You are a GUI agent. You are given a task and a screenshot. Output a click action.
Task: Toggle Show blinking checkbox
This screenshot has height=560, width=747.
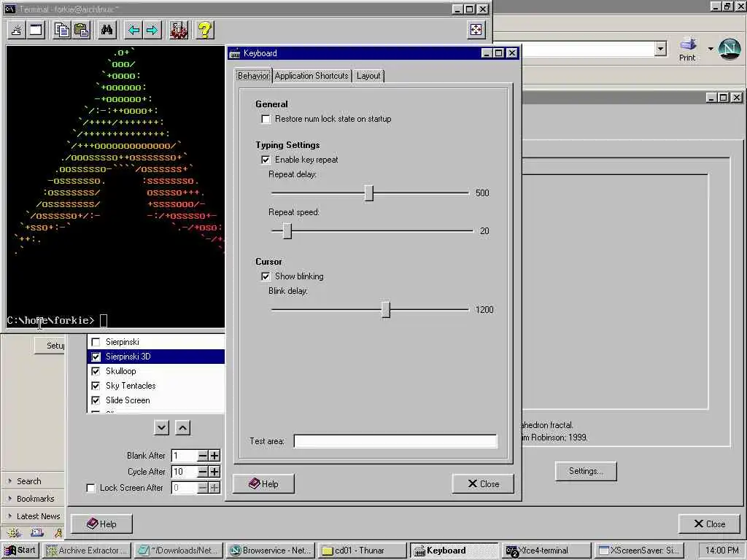[x=266, y=276]
